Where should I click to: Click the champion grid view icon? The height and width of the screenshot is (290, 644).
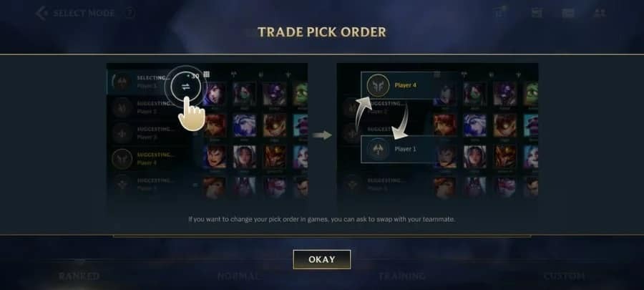(206, 74)
